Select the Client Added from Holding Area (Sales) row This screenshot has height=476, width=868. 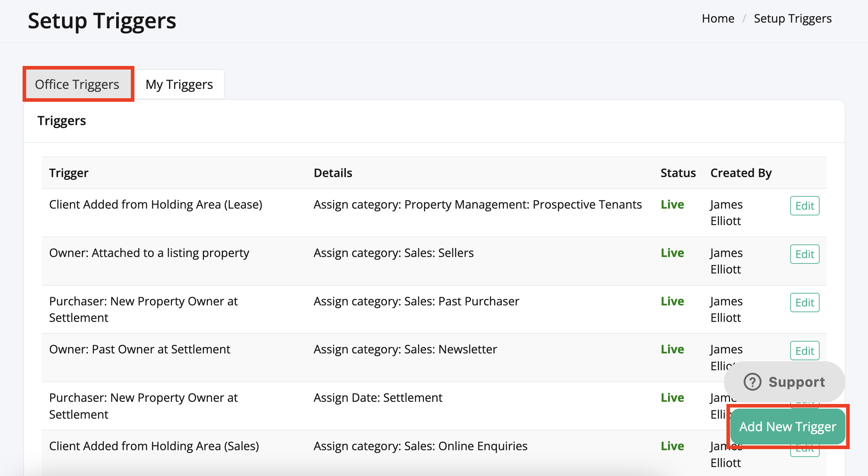click(154, 446)
